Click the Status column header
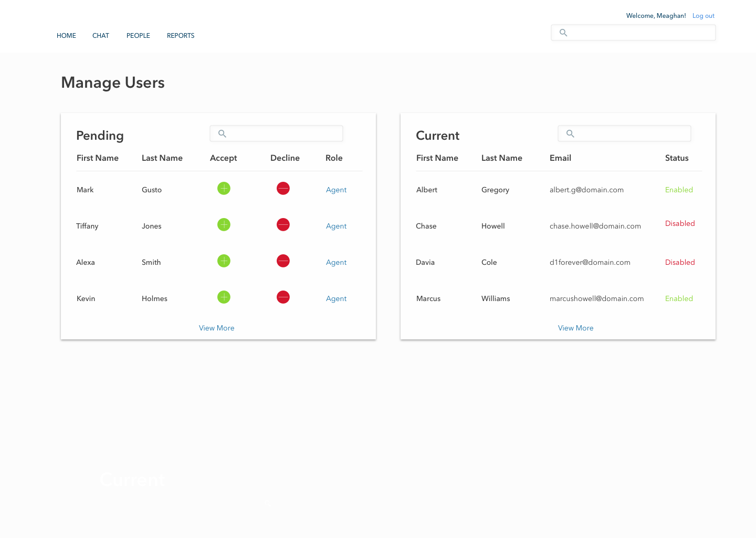 (677, 158)
